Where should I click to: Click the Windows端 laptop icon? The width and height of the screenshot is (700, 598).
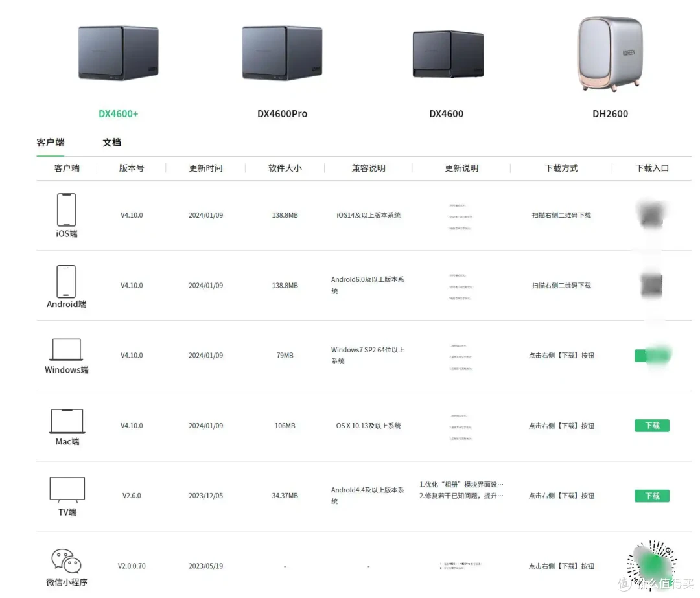(66, 349)
